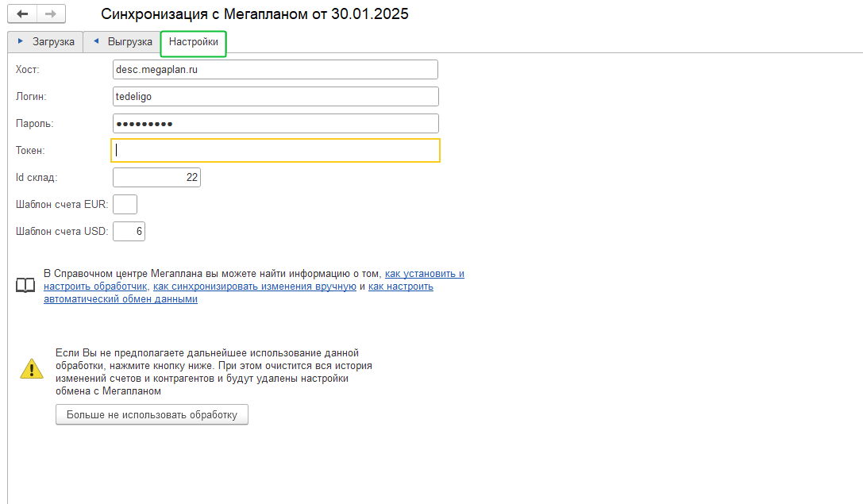Click the Шаблон счета USD field
Viewport: 863px width, 504px height.
(x=129, y=232)
